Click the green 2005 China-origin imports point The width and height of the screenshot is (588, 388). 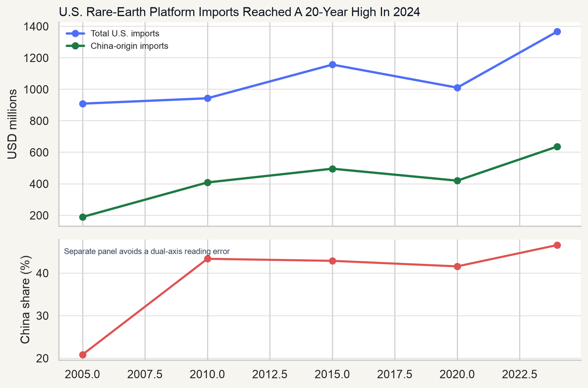(83, 217)
